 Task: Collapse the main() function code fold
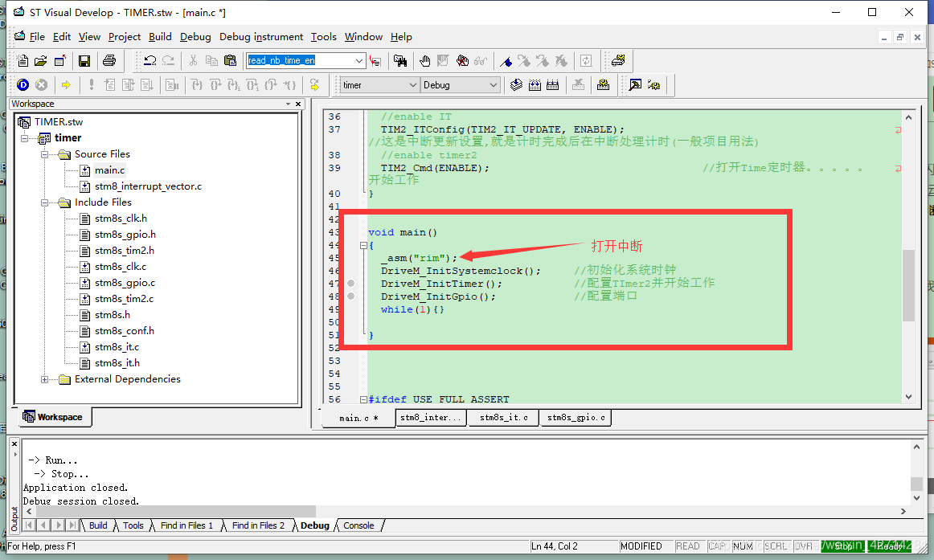pos(363,245)
